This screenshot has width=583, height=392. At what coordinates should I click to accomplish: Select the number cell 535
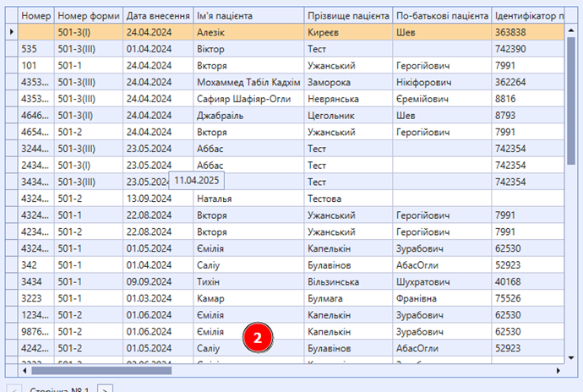point(36,49)
